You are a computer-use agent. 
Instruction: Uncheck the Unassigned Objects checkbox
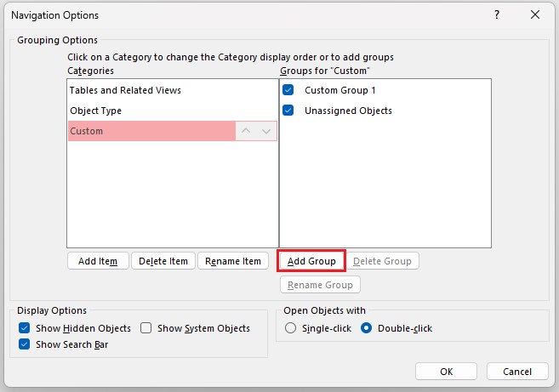(288, 111)
